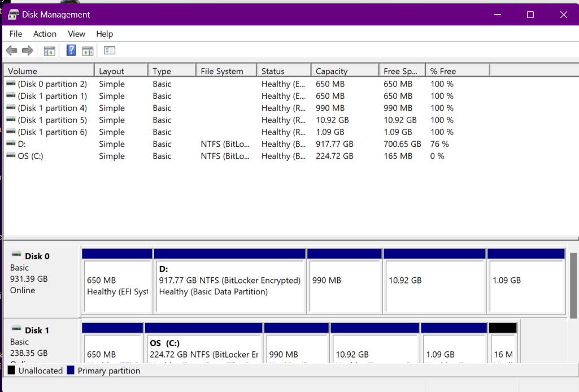Click the 917.77 GB capacity cell
579x392 pixels.
pos(334,144)
